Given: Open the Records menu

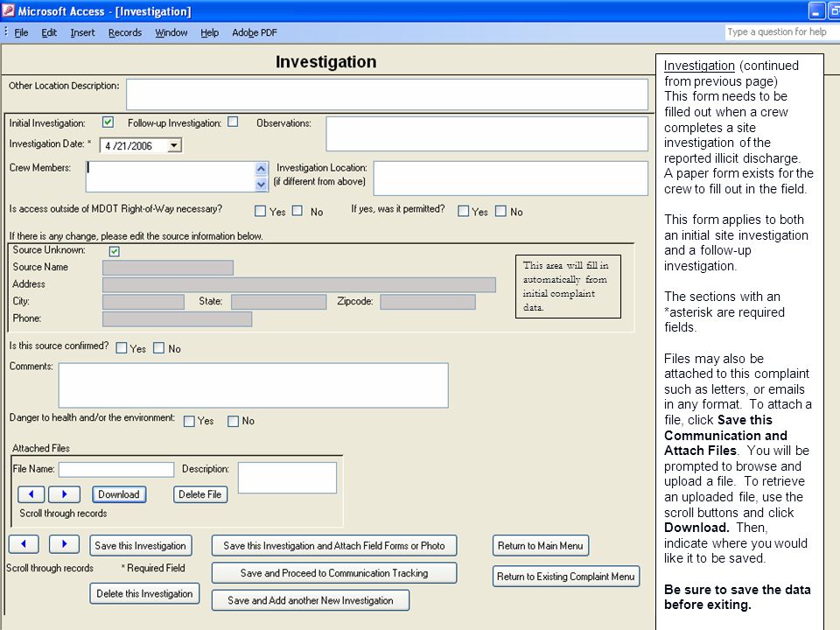Looking at the screenshot, I should tap(125, 32).
